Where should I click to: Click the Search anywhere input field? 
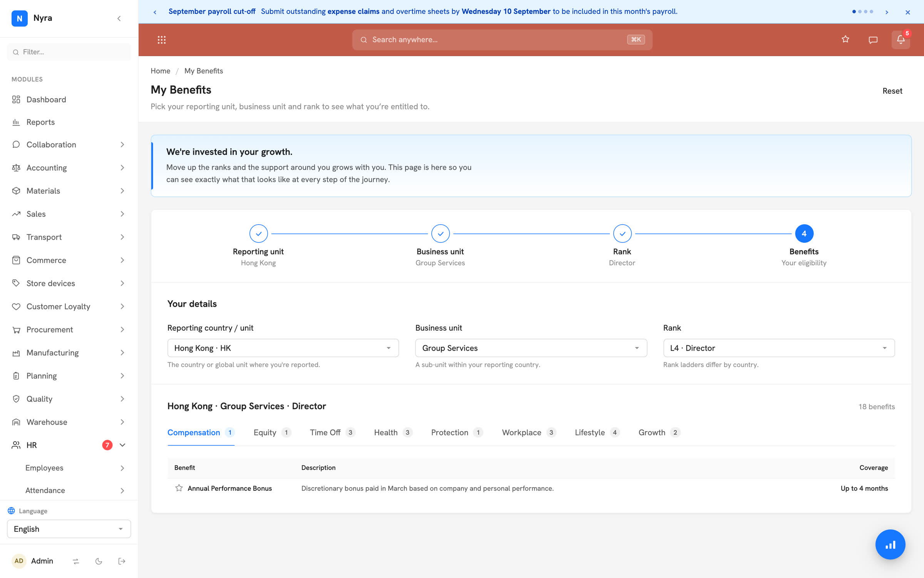[502, 40]
